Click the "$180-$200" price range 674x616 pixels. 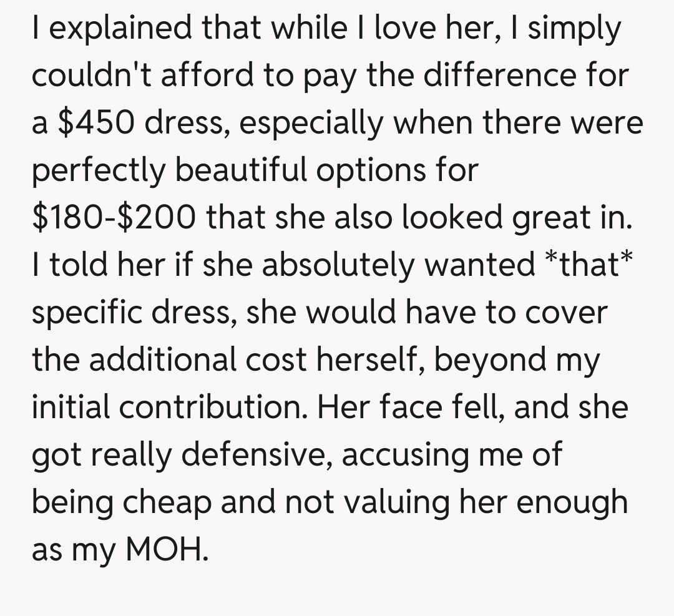pyautogui.click(x=113, y=217)
